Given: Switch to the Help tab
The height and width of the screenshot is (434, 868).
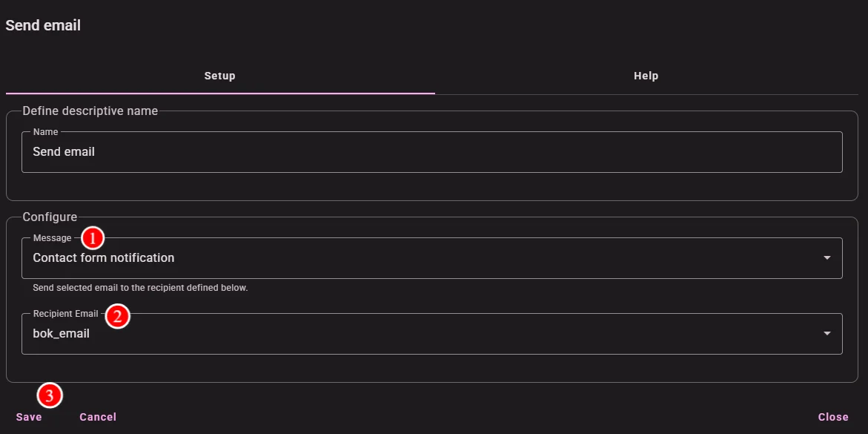Looking at the screenshot, I should point(646,76).
